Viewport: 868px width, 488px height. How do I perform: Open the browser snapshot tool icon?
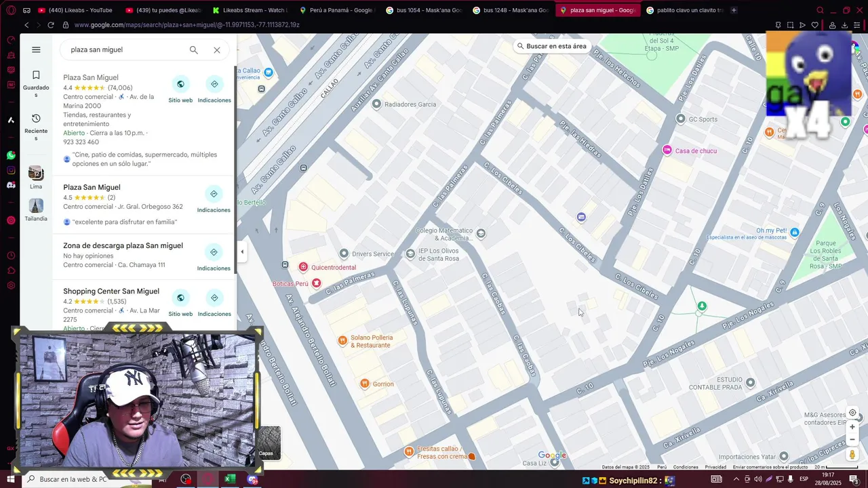point(790,25)
